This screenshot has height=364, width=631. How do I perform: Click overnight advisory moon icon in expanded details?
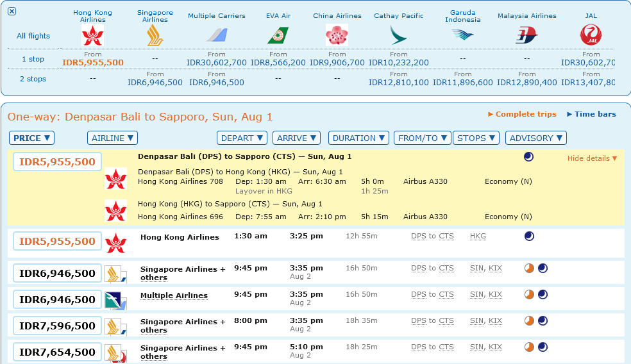pyautogui.click(x=529, y=157)
